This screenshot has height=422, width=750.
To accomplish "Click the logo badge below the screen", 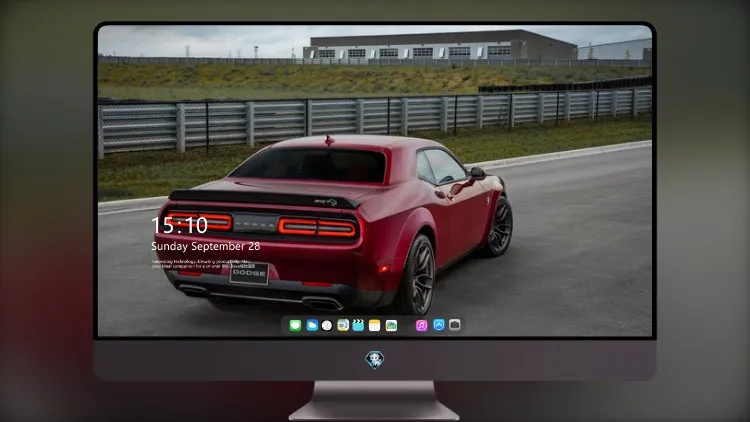I will (x=375, y=360).
